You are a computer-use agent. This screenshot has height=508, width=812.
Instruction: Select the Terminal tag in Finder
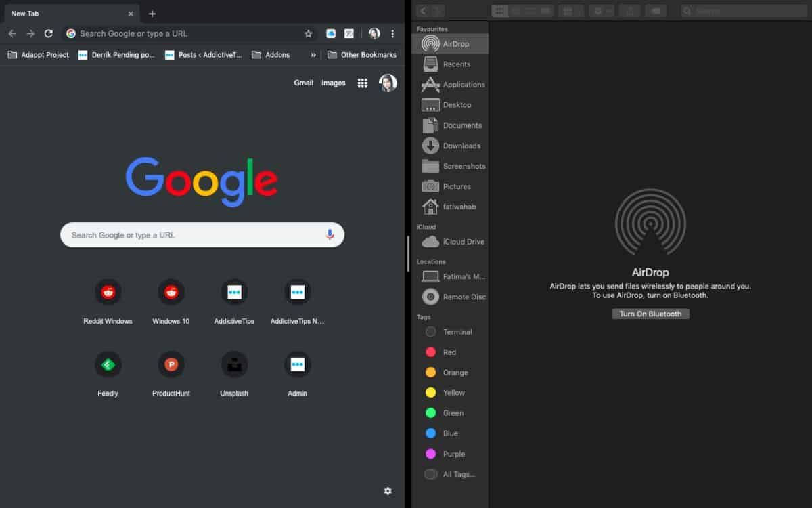450,332
